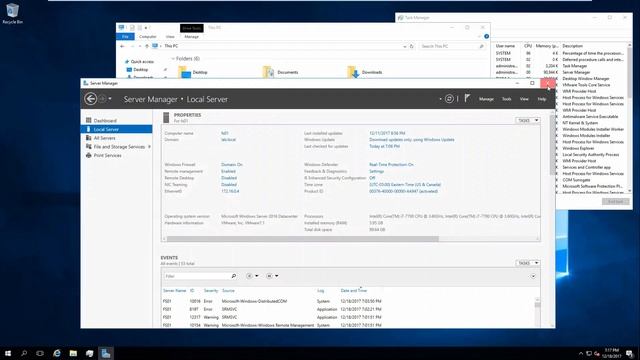Click the All Servers icon in sidebar

[x=89, y=138]
